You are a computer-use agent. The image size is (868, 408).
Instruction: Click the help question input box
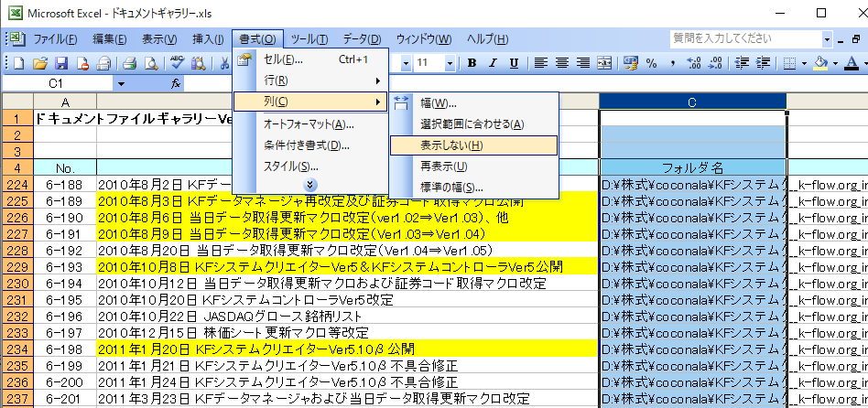click(745, 39)
